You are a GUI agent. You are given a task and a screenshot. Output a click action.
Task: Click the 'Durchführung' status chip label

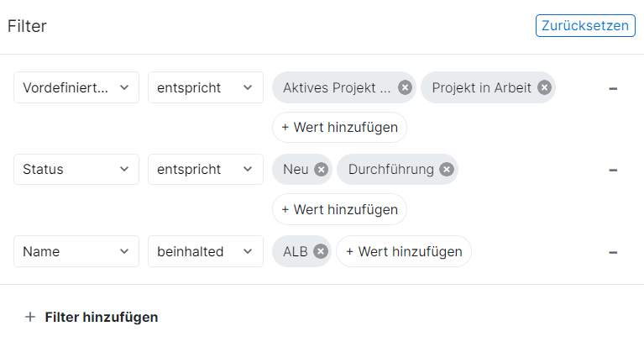click(x=390, y=170)
